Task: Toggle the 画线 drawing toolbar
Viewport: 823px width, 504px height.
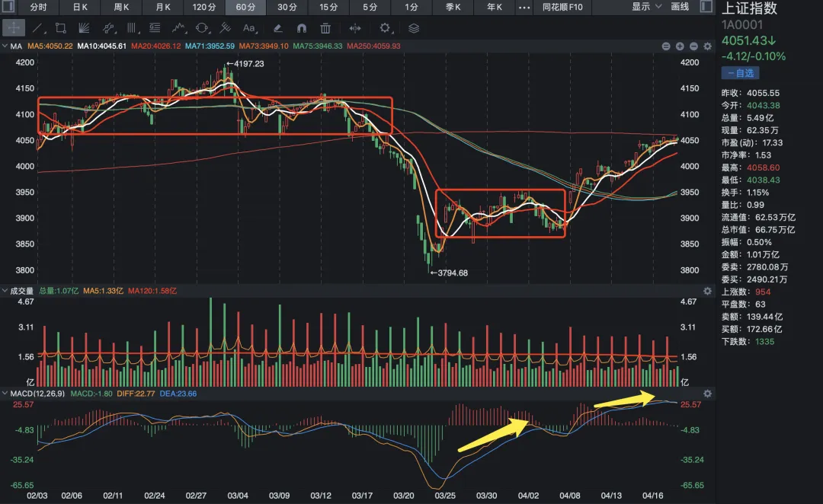Action: 680,7
